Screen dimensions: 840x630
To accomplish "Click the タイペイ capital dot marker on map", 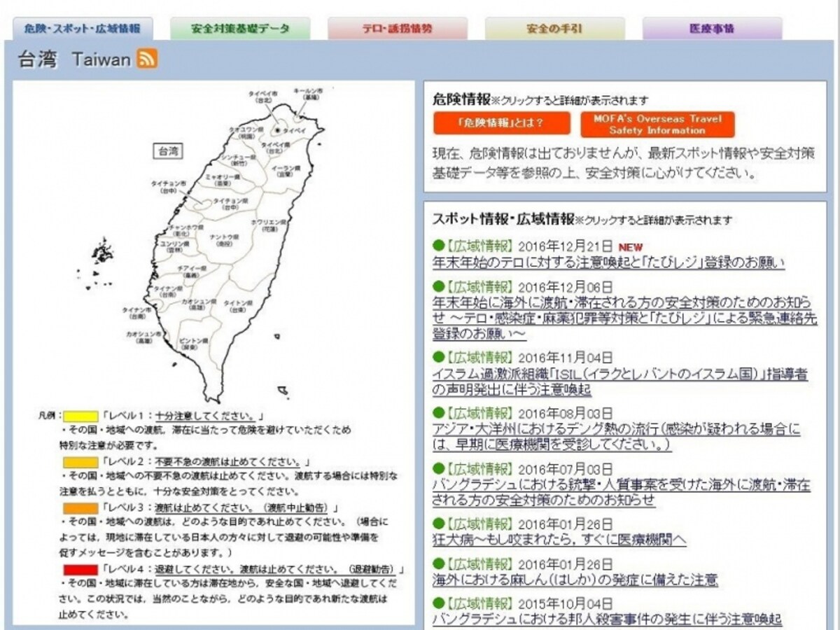I will click(278, 131).
